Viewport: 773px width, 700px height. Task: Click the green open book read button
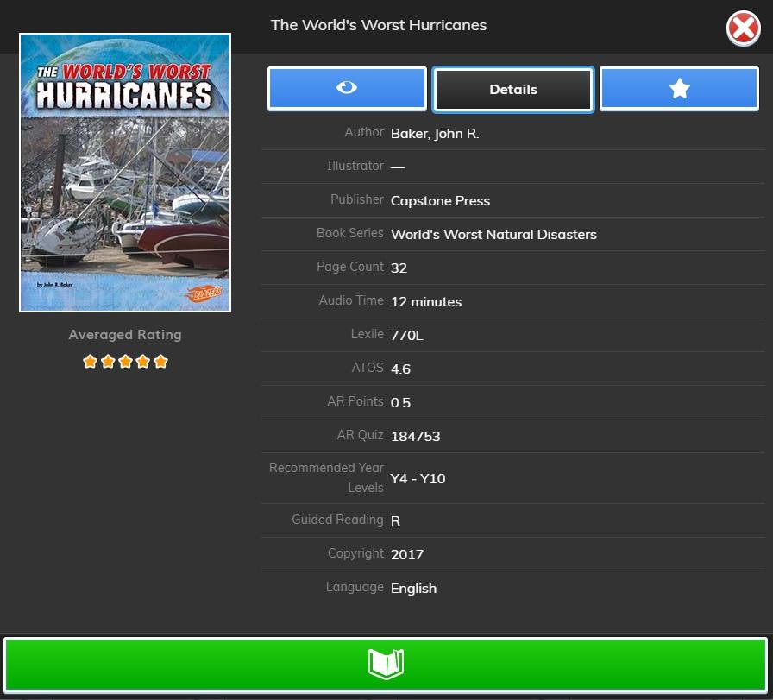[x=386, y=664]
